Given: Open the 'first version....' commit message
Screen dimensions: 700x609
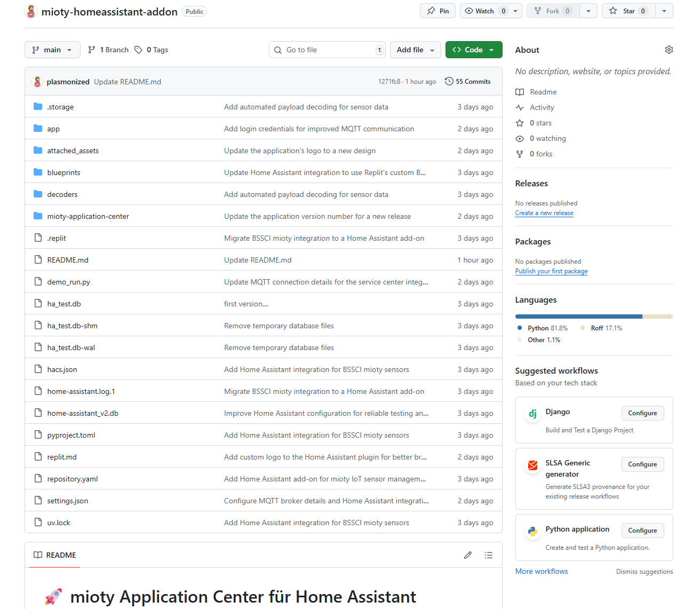Looking at the screenshot, I should pos(246,304).
